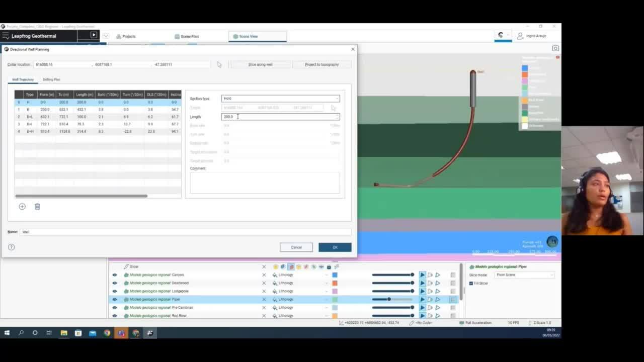644x362 pixels.
Task: Toggle visibility of Deadwood layer
Action: (x=114, y=283)
